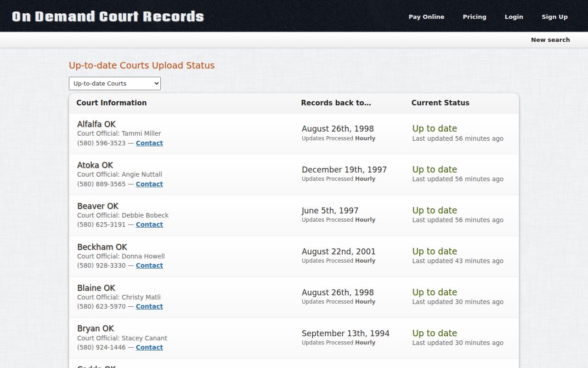588x368 pixels.
Task: Open the Contact link for Beaver OK
Action: point(149,224)
